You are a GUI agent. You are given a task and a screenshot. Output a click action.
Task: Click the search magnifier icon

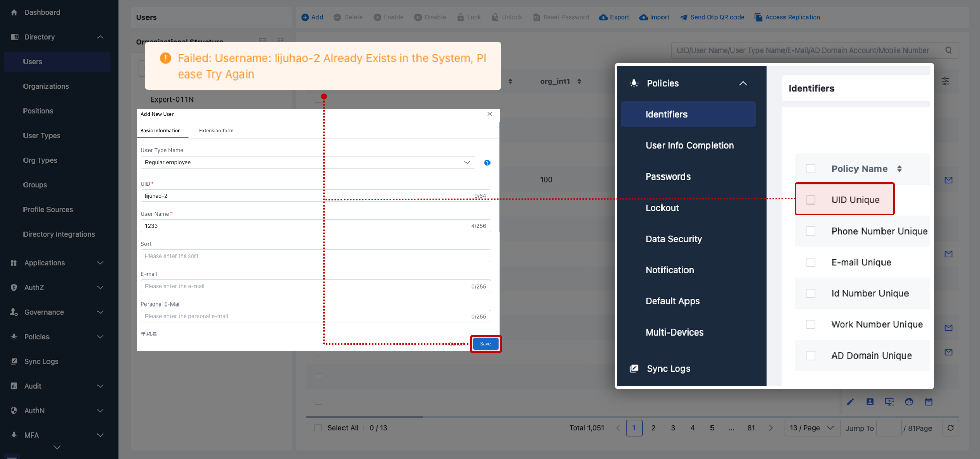948,50
